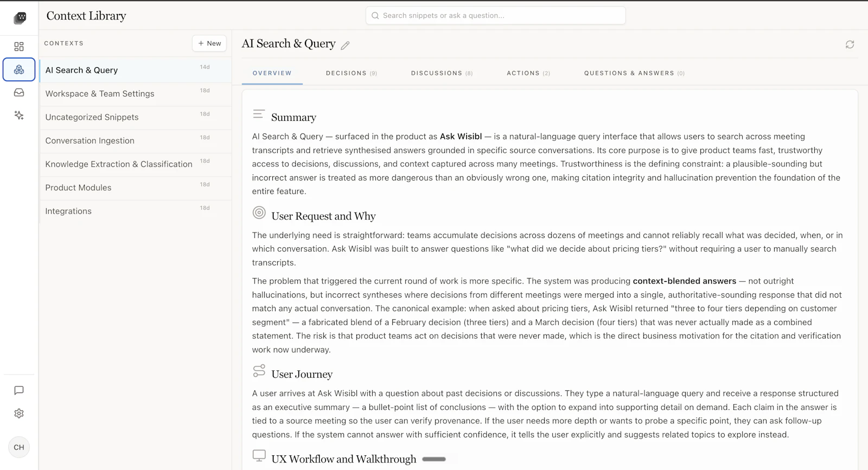This screenshot has width=868, height=470.
Task: Select Integrations context
Action: click(x=136, y=211)
